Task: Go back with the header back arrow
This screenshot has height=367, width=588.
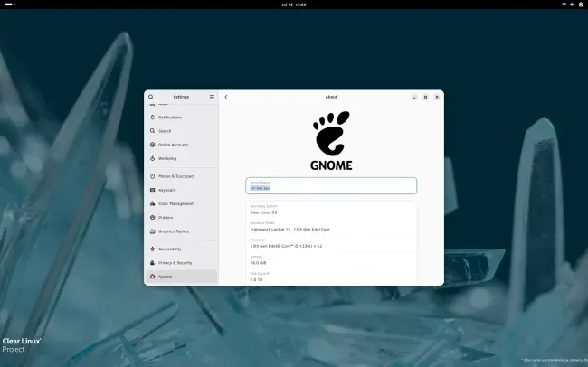Action: pyautogui.click(x=226, y=97)
